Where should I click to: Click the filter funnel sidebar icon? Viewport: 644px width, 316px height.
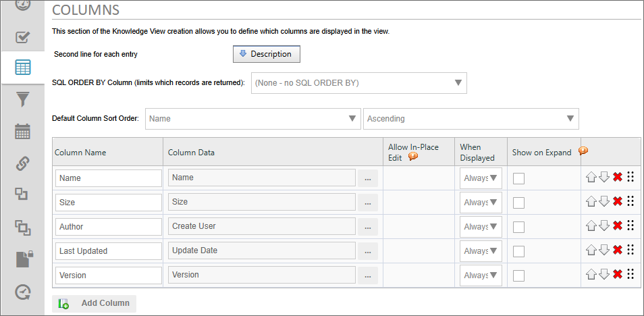tap(23, 100)
